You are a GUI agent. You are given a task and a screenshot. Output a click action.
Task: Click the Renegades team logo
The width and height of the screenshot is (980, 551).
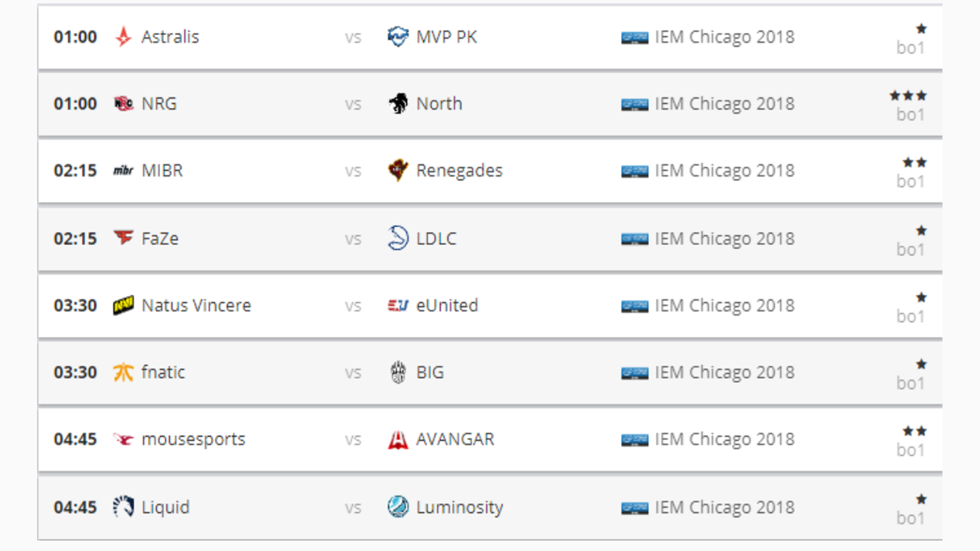[398, 170]
